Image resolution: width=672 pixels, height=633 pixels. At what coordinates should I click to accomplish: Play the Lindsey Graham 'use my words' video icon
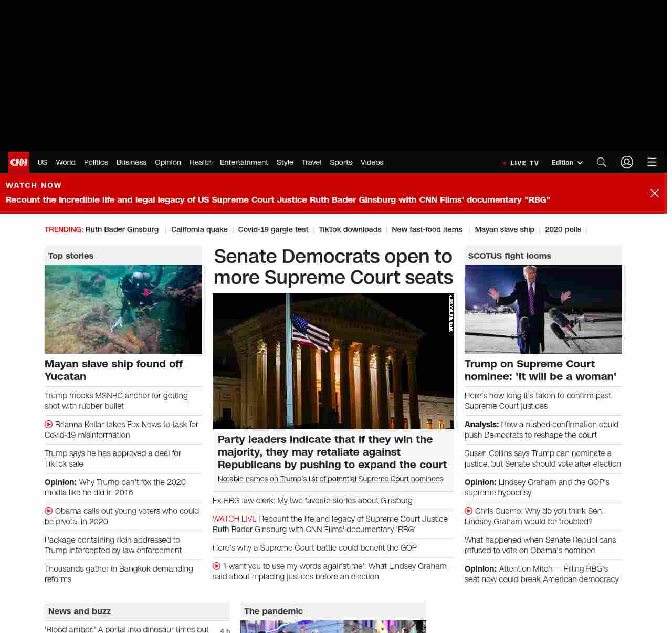click(217, 566)
